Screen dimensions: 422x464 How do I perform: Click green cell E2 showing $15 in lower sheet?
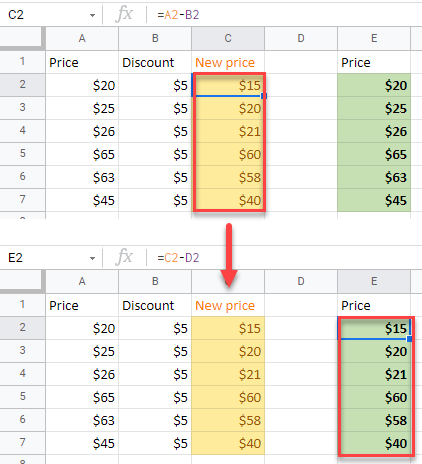(374, 328)
